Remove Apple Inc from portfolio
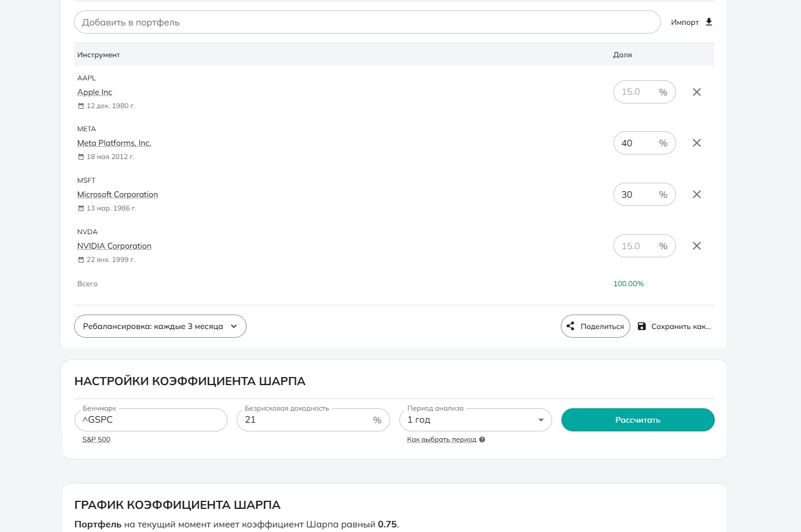This screenshot has height=532, width=801. (x=697, y=92)
